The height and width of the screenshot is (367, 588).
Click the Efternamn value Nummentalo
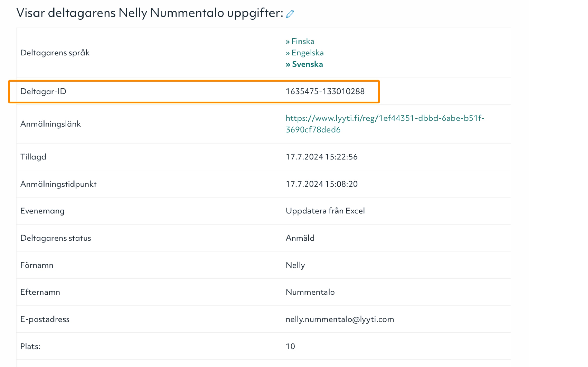310,292
